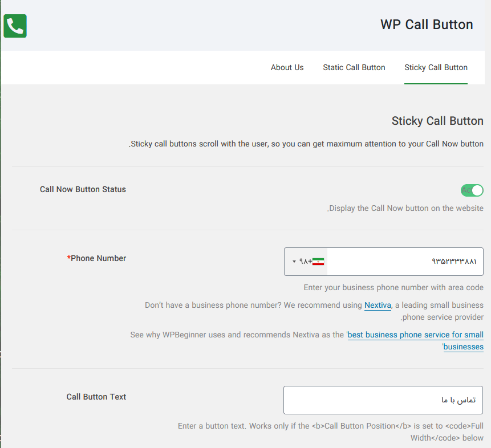
Task: Click the Call Now Button Status label
Action: pyautogui.click(x=83, y=189)
